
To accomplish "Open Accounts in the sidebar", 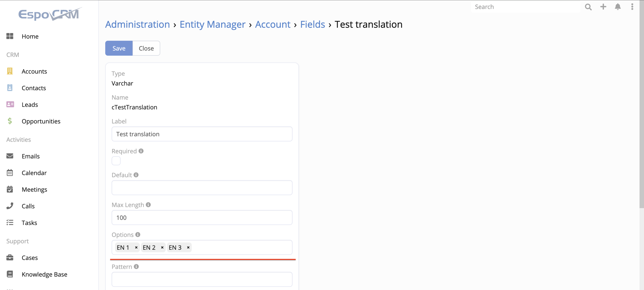I will (x=34, y=71).
